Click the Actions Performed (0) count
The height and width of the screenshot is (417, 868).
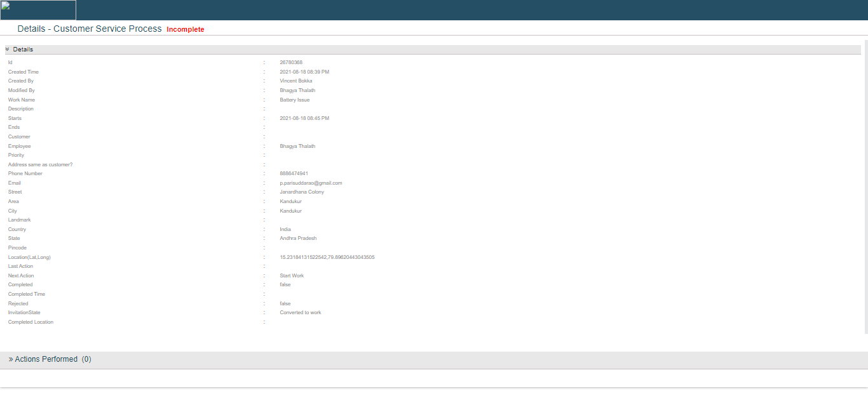click(x=86, y=359)
